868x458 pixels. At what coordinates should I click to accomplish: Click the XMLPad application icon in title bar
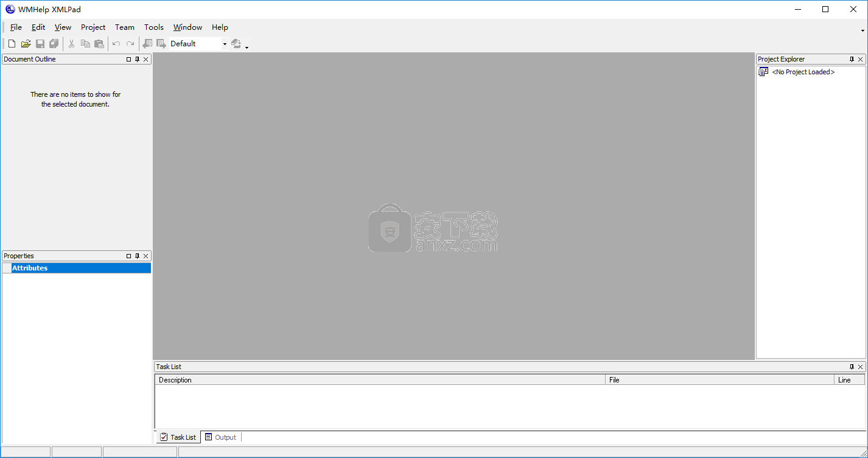[x=10, y=9]
